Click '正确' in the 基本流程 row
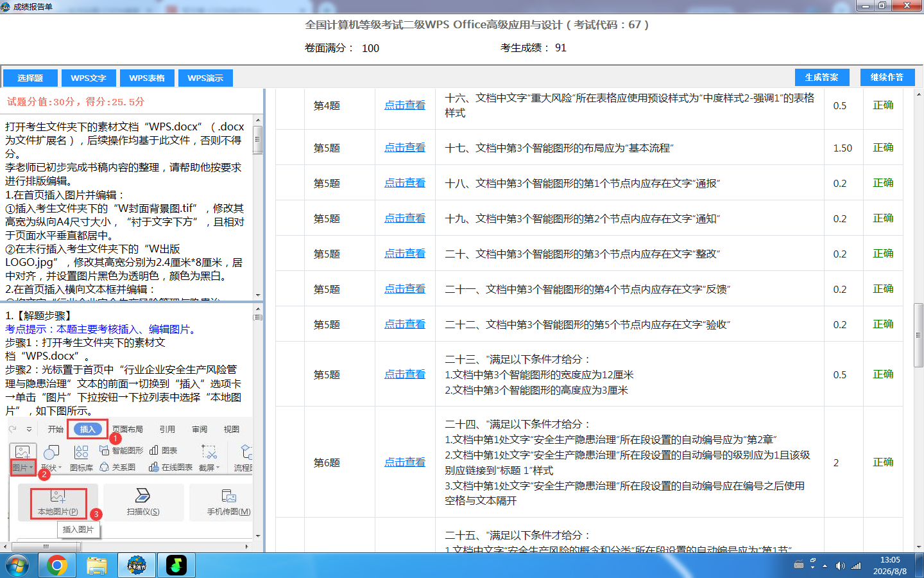Viewport: 924px width, 578px height. [883, 148]
